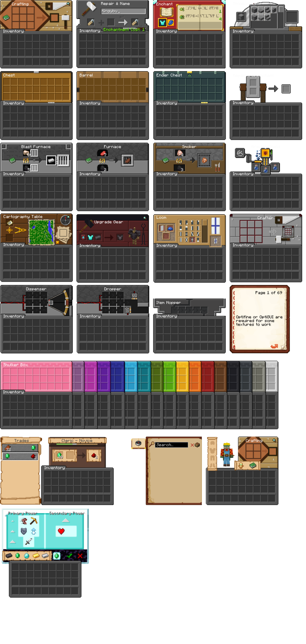Select the heart regeneration Secondary Power
The width and height of the screenshot is (306, 644).
61,531
